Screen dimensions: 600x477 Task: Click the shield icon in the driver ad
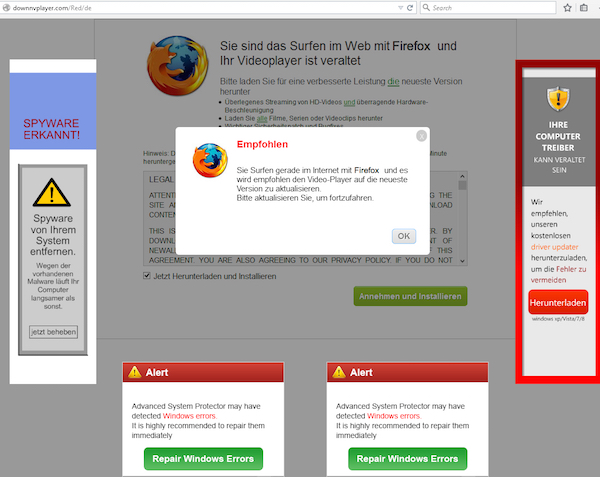click(x=557, y=98)
